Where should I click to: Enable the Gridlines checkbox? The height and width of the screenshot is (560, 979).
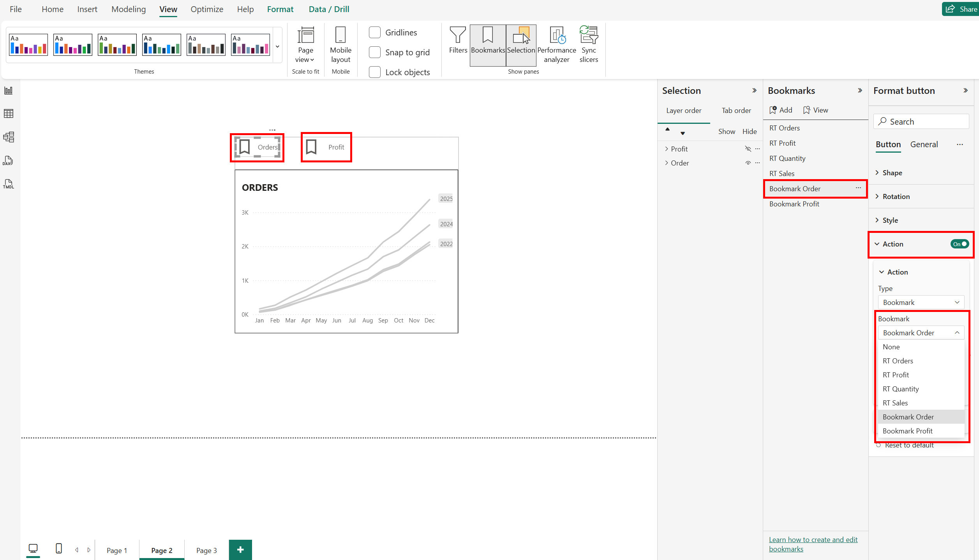[x=374, y=32]
